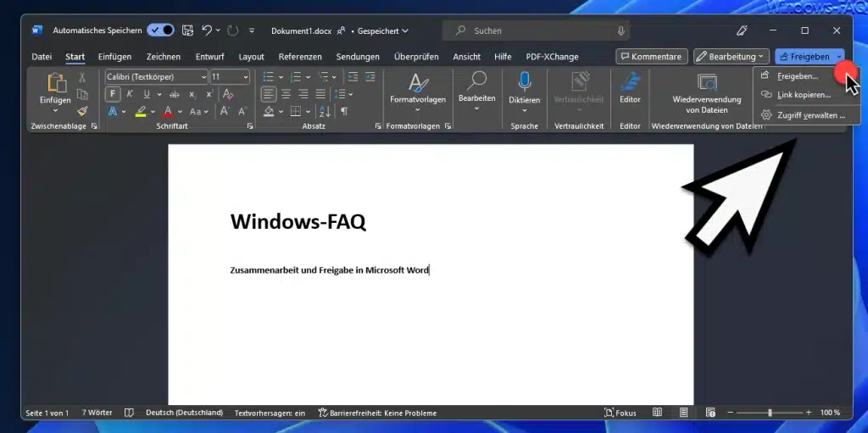The image size is (868, 433).
Task: Click the blue Freigeben button
Action: click(804, 57)
